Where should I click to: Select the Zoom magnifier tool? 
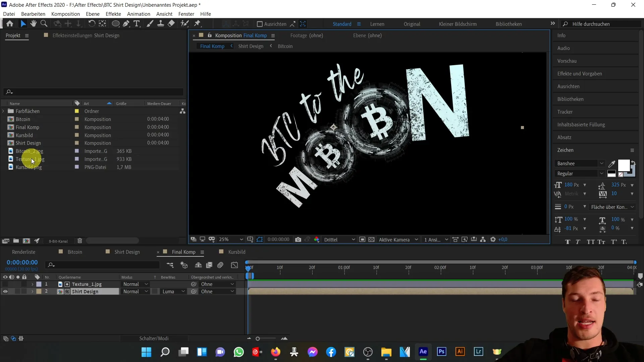point(44,24)
